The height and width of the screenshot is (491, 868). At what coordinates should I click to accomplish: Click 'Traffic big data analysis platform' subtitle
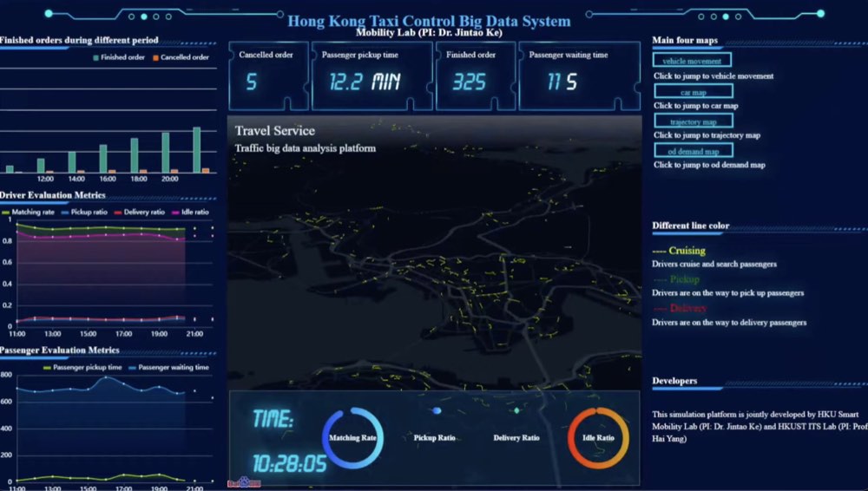point(305,148)
